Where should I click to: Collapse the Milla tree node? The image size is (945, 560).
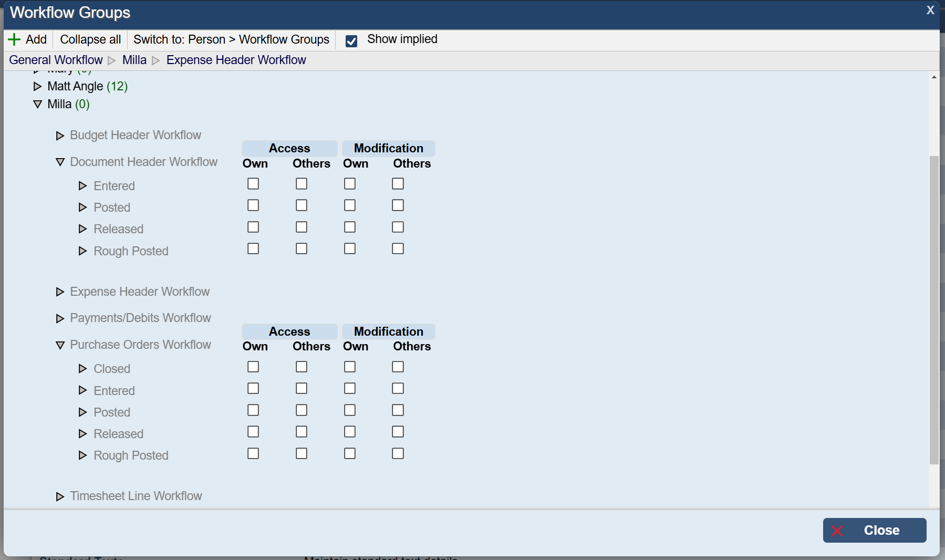[x=37, y=104]
